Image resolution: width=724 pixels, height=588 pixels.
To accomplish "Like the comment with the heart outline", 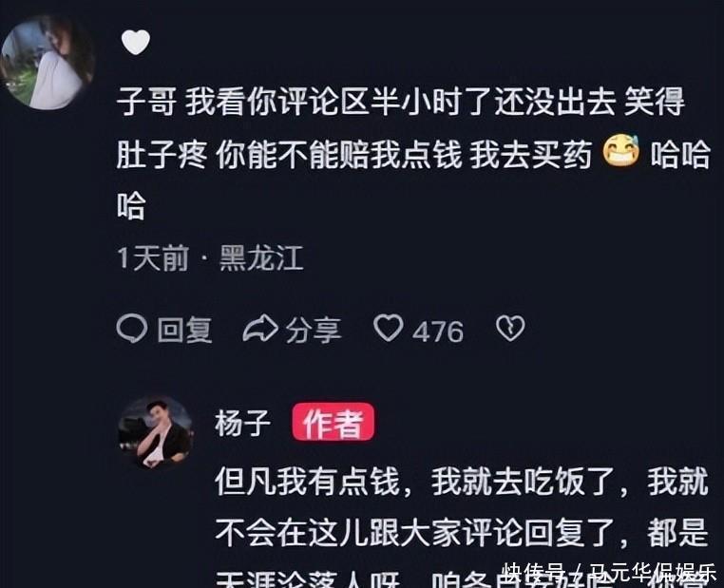I will (x=389, y=328).
